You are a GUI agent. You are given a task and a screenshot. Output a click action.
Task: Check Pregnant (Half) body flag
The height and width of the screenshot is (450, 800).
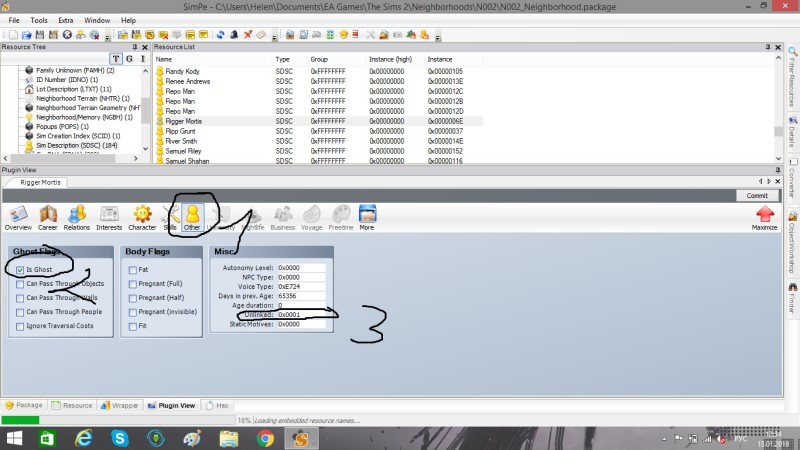133,298
